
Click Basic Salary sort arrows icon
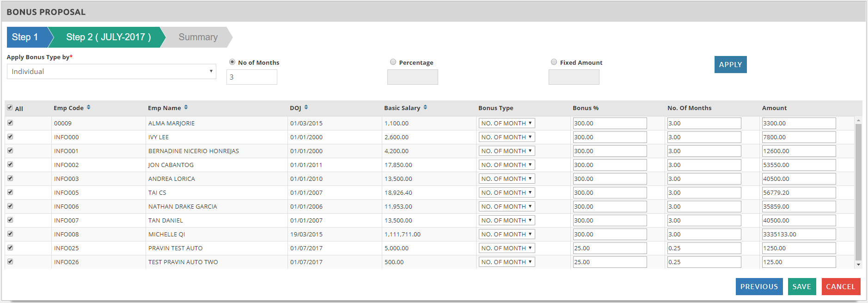425,107
